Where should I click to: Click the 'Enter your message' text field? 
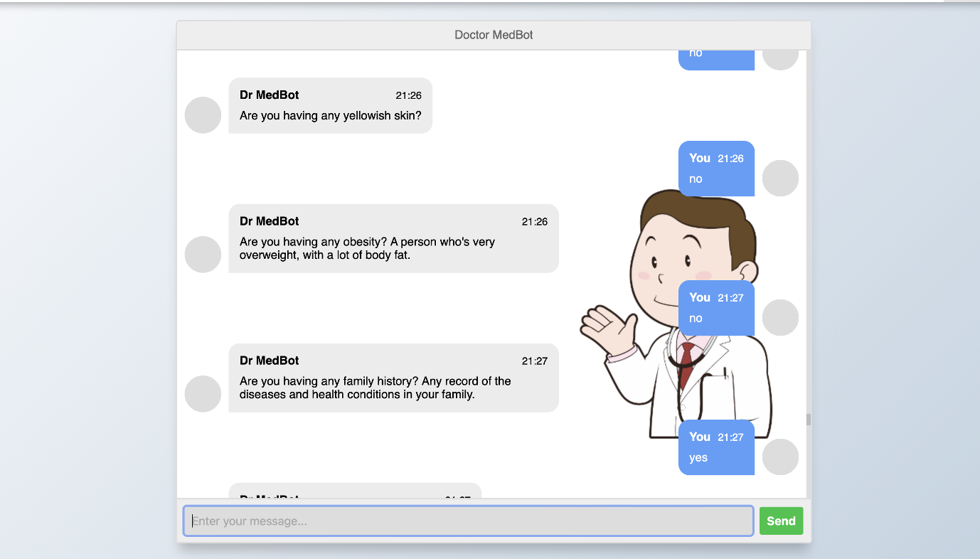[469, 521]
